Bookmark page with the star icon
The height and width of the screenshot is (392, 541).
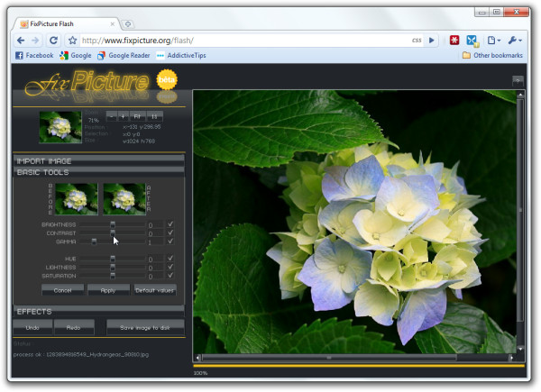[x=72, y=41]
